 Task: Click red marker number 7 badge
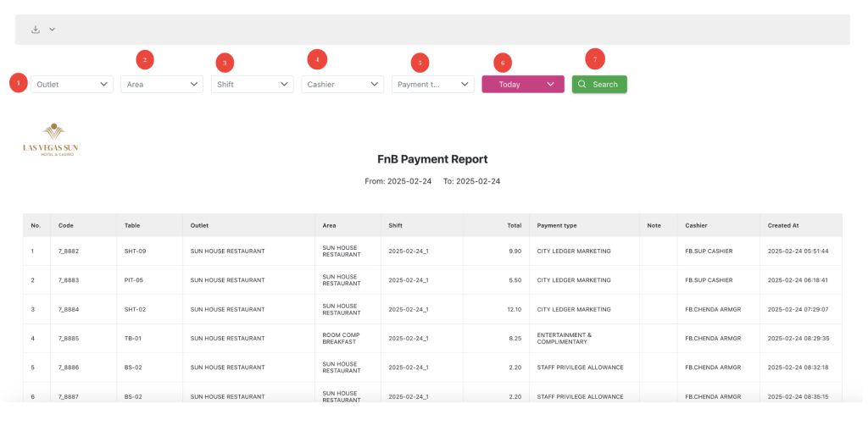[595, 58]
